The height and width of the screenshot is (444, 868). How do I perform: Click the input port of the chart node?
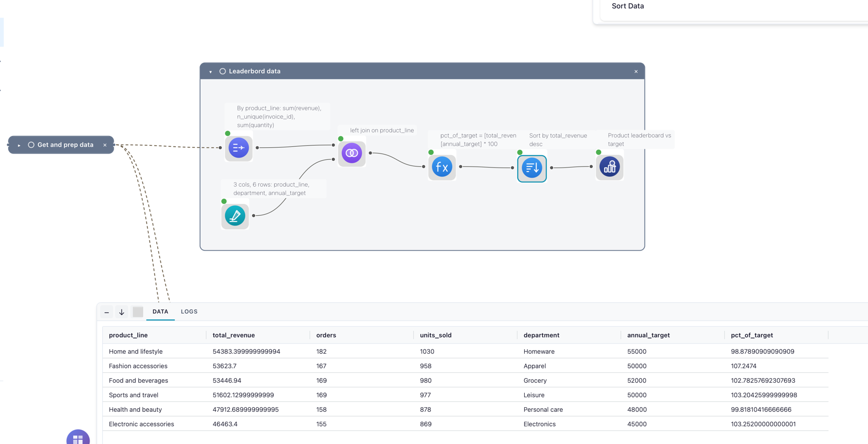pyautogui.click(x=591, y=166)
